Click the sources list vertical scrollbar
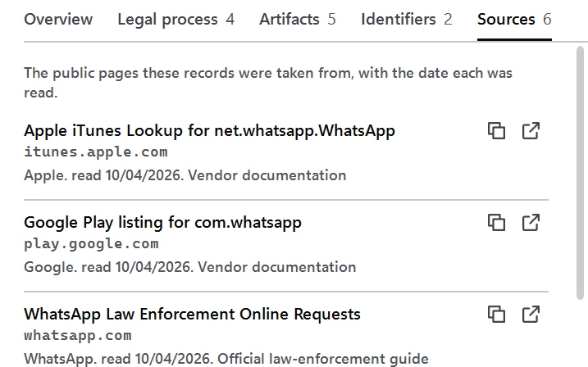This screenshot has height=367, width=588. tap(580, 172)
